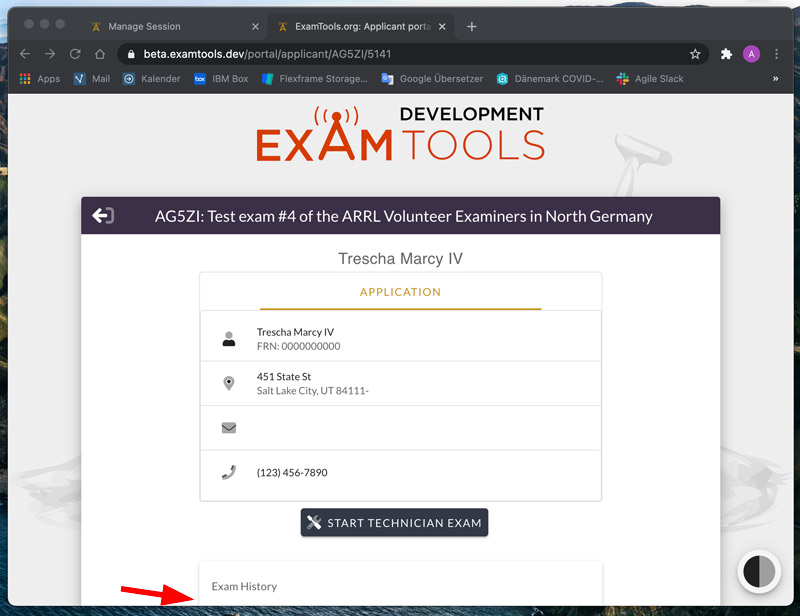Toggle the dark mode half-circle control

pyautogui.click(x=757, y=572)
